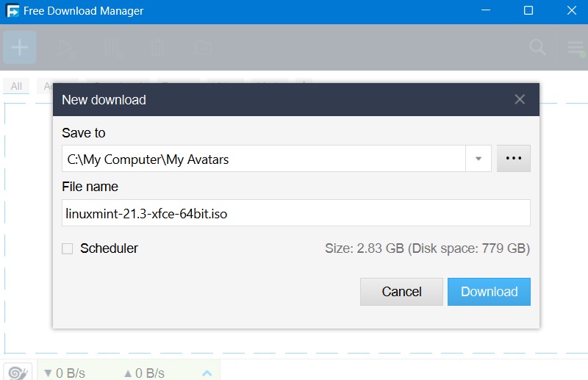588x380 pixels.
Task: Close the New download dialog
Action: 520,99
